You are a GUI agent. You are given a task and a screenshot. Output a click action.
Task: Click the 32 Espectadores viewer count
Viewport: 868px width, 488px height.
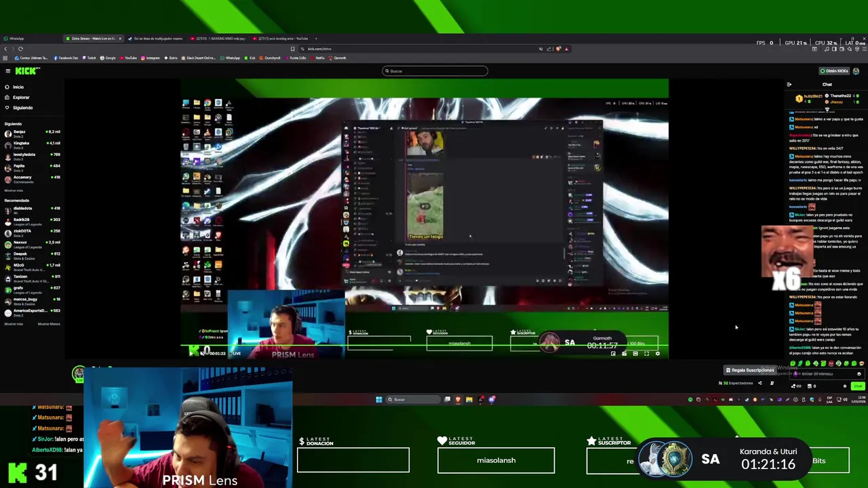pyautogui.click(x=736, y=383)
